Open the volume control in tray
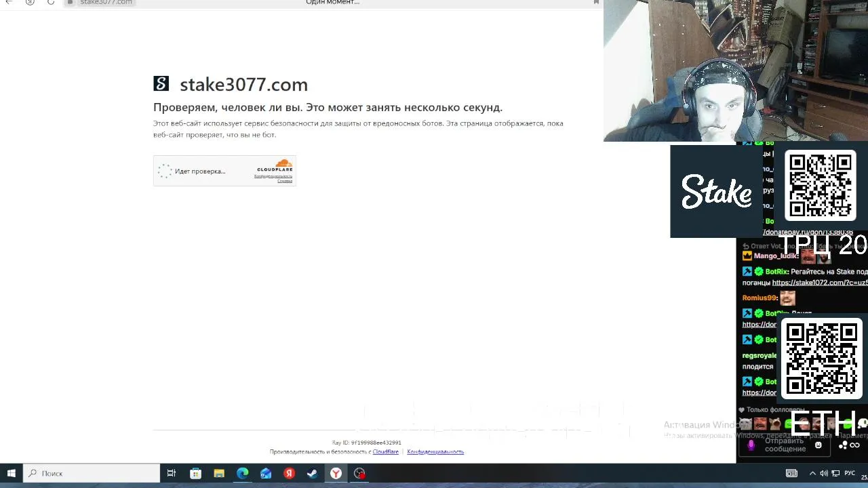 824,473
